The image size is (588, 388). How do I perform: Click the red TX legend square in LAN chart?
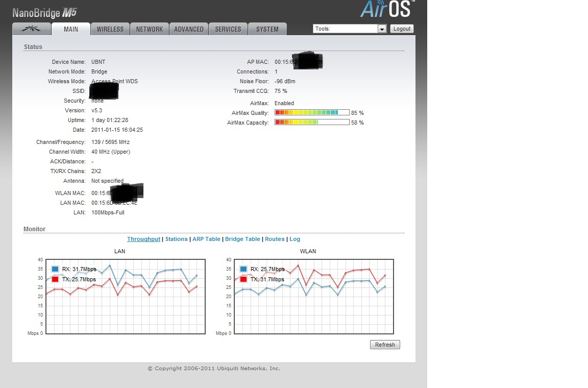click(x=55, y=279)
